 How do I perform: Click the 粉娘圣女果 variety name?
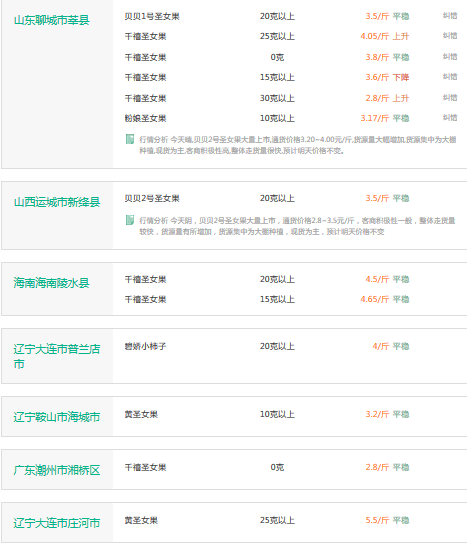click(x=145, y=118)
